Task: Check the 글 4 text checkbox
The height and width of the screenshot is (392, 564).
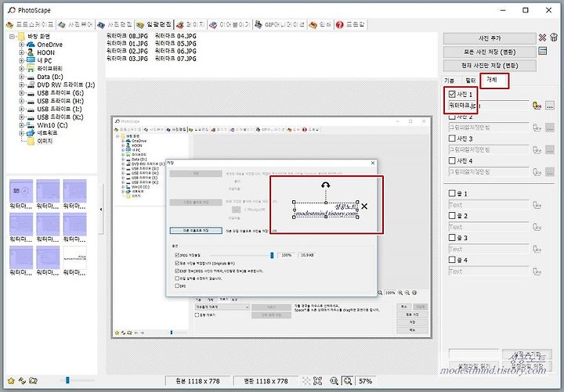Action: point(452,260)
